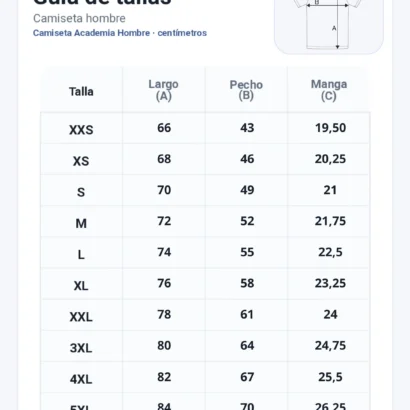Choose the XS size row
The width and height of the screenshot is (410, 410).
205,159
